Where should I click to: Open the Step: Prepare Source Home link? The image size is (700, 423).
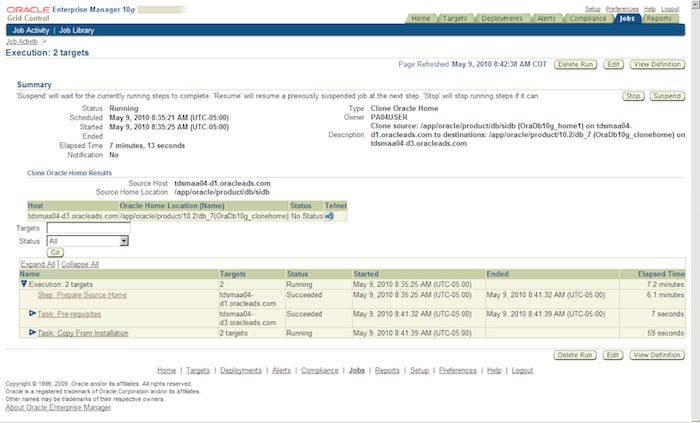tap(82, 295)
